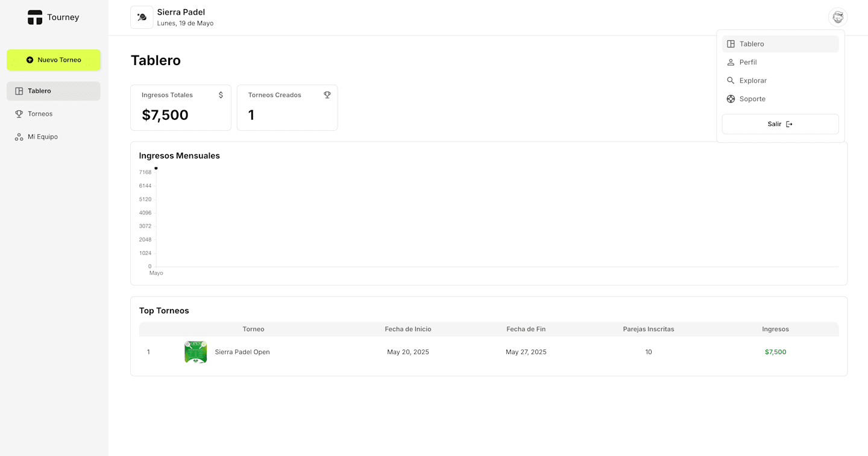The image size is (868, 456).
Task: Click the Fecha de Inicio column header
Action: click(408, 330)
